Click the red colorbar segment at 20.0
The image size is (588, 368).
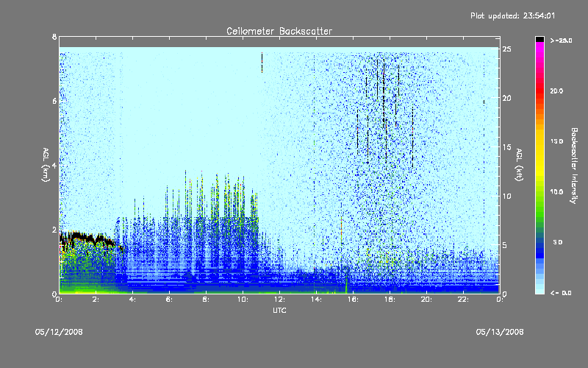click(539, 91)
